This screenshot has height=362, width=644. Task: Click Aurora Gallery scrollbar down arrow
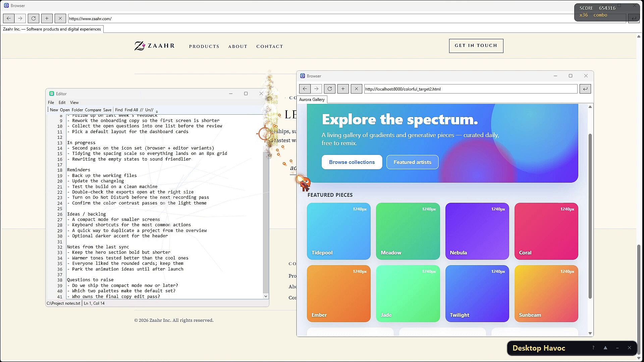(x=590, y=333)
